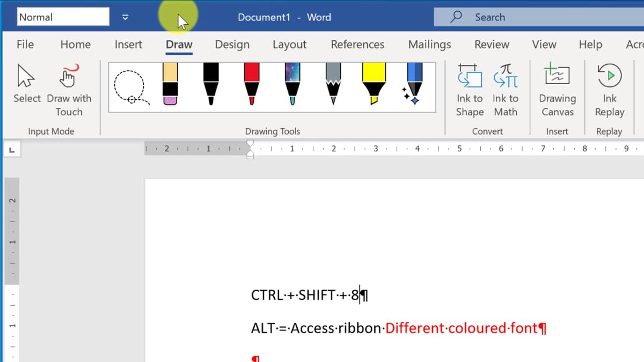Pick the galaxy-patterned pen
The width and height of the screenshot is (644, 362).
click(x=292, y=84)
